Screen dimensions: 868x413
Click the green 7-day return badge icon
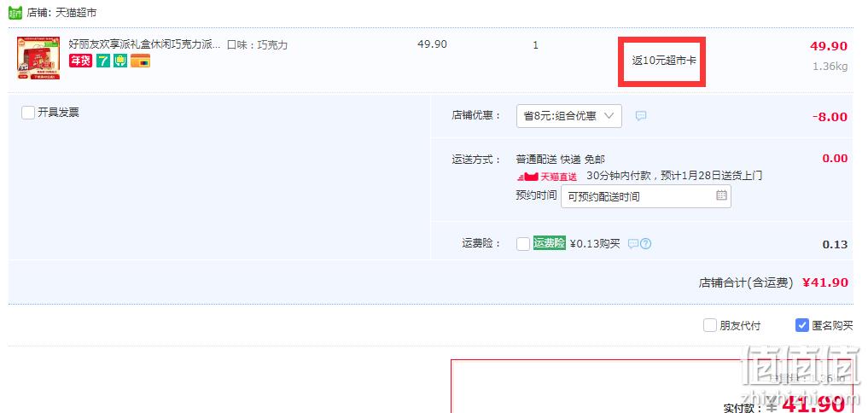coord(103,61)
